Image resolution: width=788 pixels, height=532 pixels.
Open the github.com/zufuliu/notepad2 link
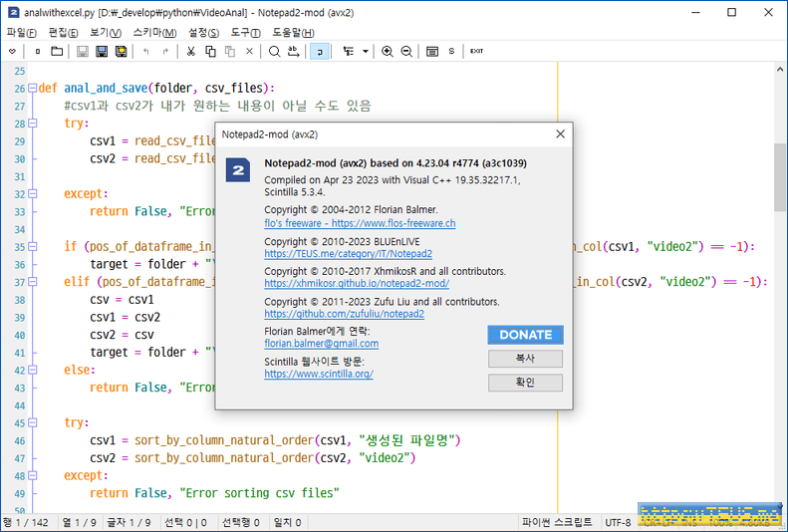coord(345,314)
